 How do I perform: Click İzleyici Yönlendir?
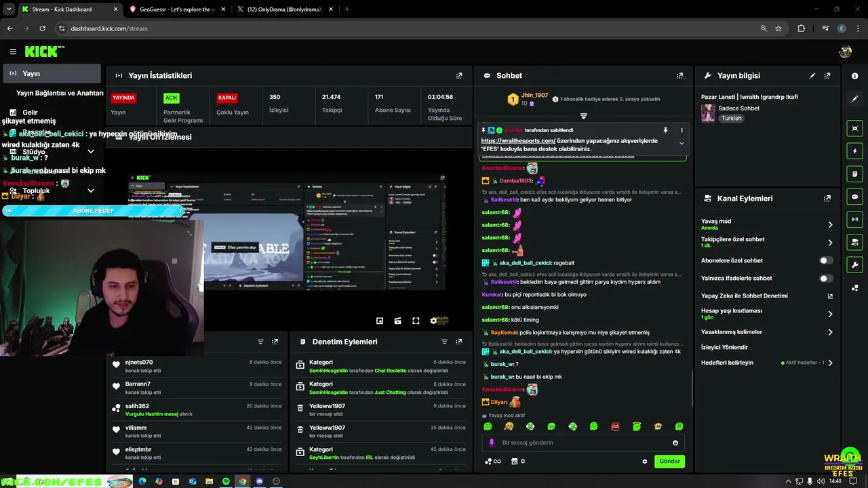coord(724,348)
